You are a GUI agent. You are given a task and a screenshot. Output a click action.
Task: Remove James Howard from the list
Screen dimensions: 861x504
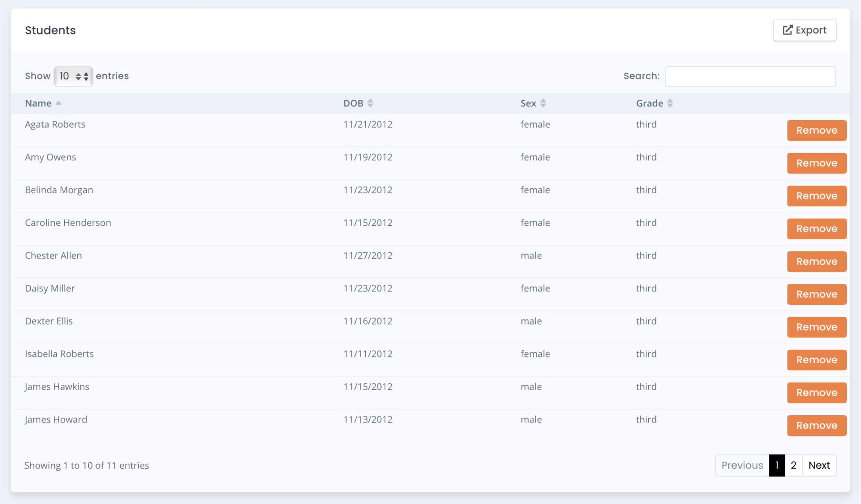(816, 425)
